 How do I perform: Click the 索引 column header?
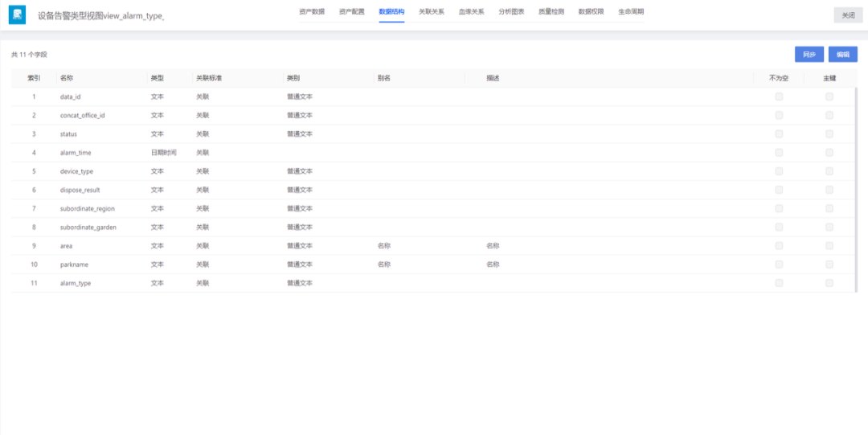(34, 78)
